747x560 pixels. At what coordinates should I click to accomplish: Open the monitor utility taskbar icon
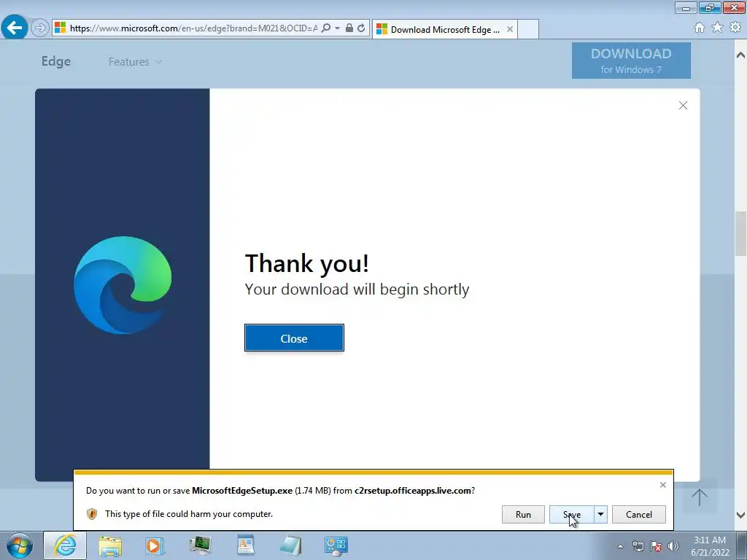200,545
